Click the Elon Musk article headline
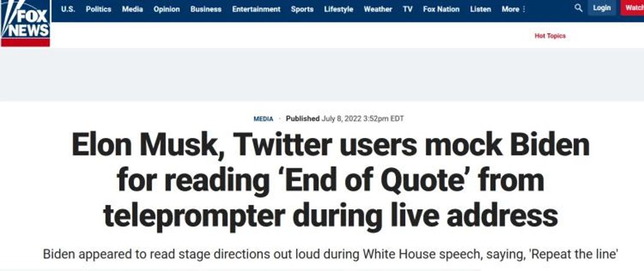The height and width of the screenshot is (271, 644). [x=330, y=181]
